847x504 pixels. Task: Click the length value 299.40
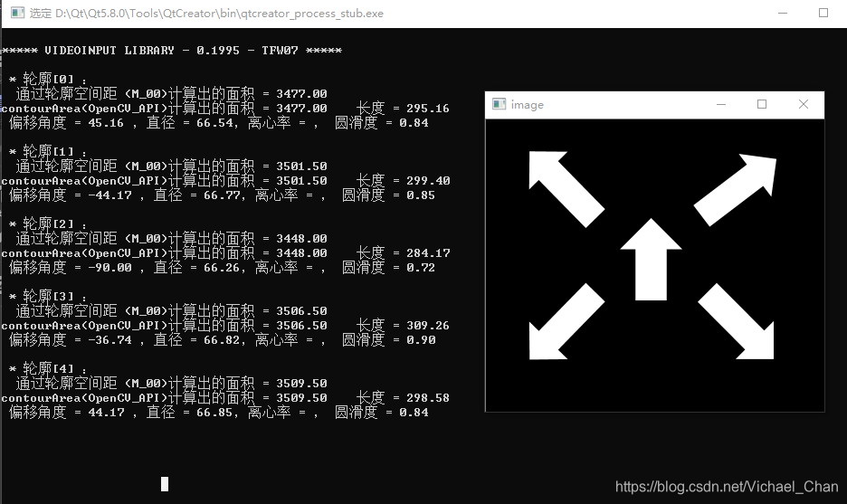pyautogui.click(x=428, y=180)
